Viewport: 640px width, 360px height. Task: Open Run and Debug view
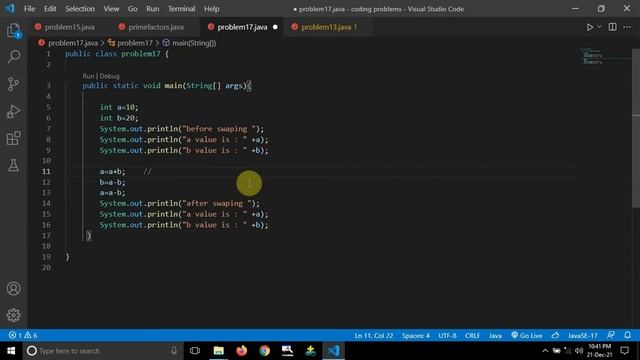13,111
